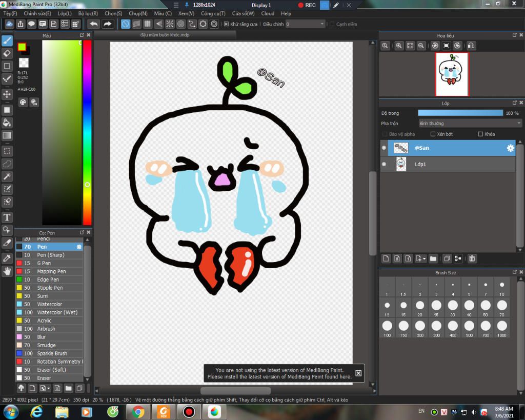Click the Độ trong opacity slider
This screenshot has width=525, height=420.
point(460,113)
